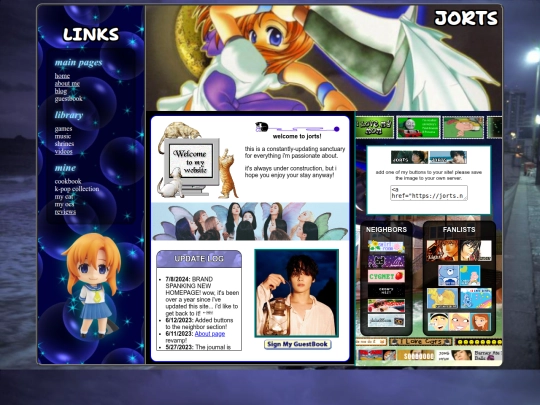540x405 pixels.
Task: Click the "I love my mom" green stamp
Action: coord(374,127)
